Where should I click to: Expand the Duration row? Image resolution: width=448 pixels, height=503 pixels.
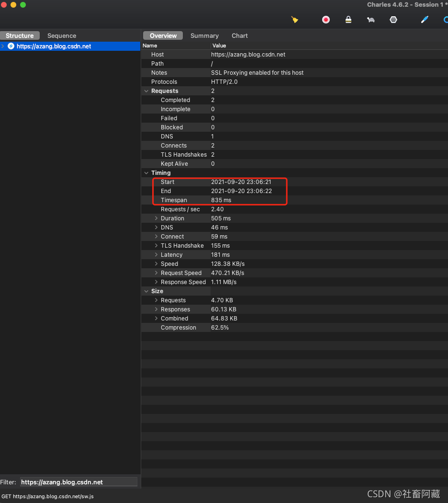pos(156,218)
